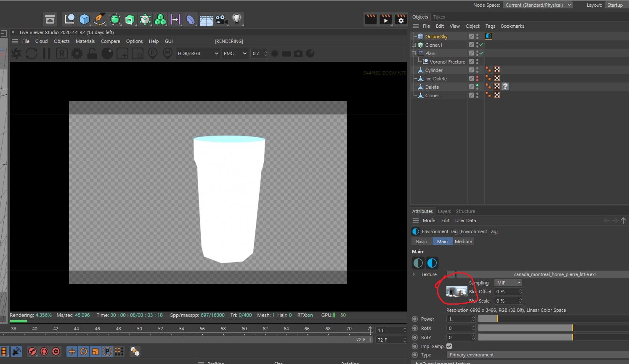Open the Sampling MIP dropdown

pos(508,283)
